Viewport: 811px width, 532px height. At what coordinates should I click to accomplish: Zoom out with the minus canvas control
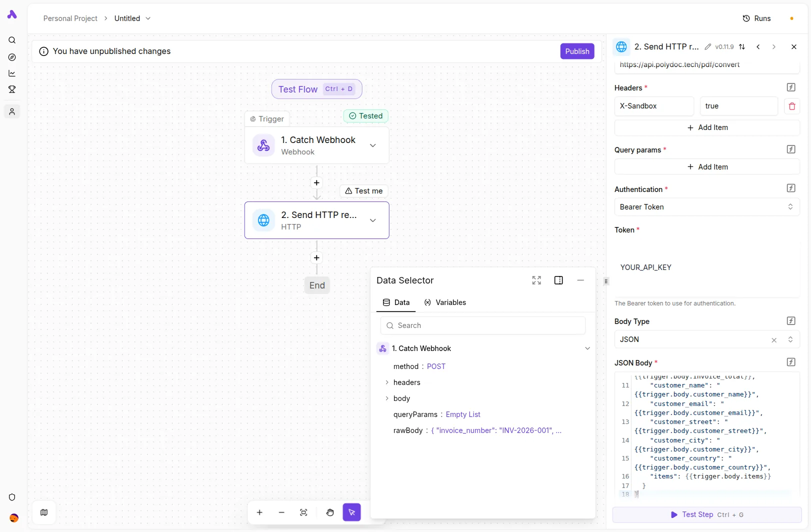[x=281, y=512]
